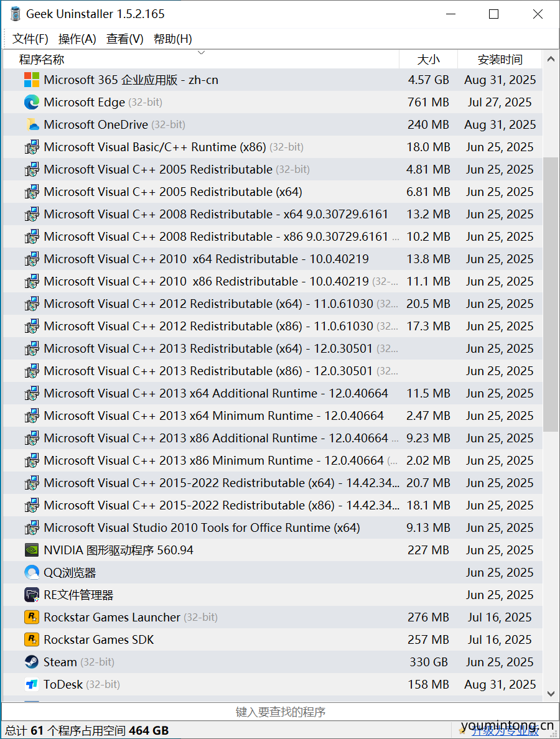Sort list by 程序名称 column header

201,59
